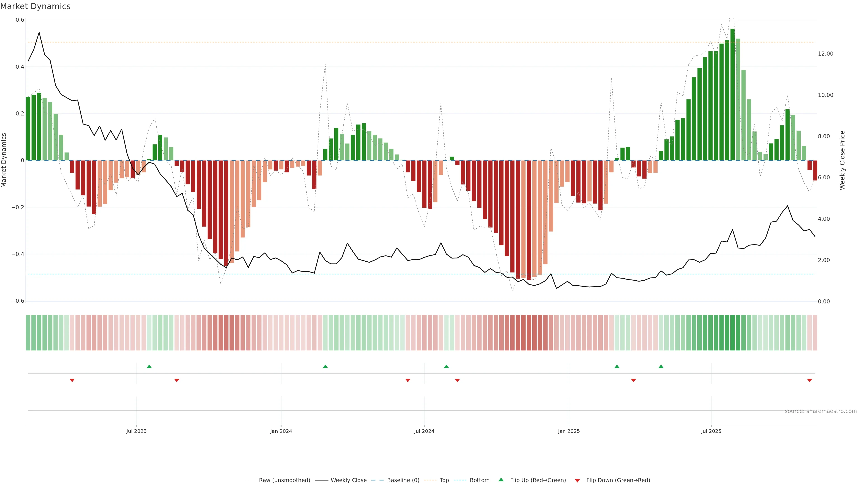Viewport: 868px width, 488px height.
Task: Click the Flip Down legend triangle icon
Action: pyautogui.click(x=577, y=480)
